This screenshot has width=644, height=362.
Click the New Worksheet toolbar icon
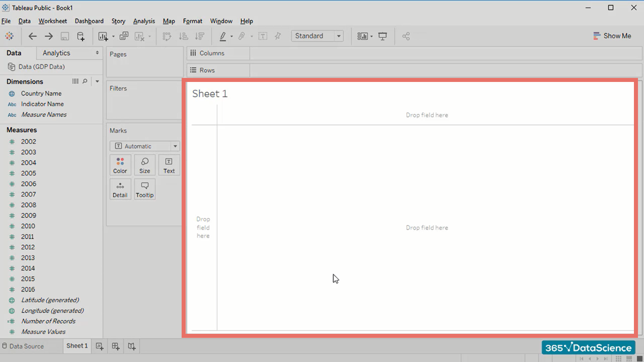coord(103,36)
